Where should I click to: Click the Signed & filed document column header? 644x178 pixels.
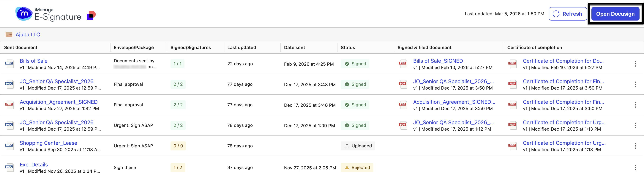pos(424,48)
